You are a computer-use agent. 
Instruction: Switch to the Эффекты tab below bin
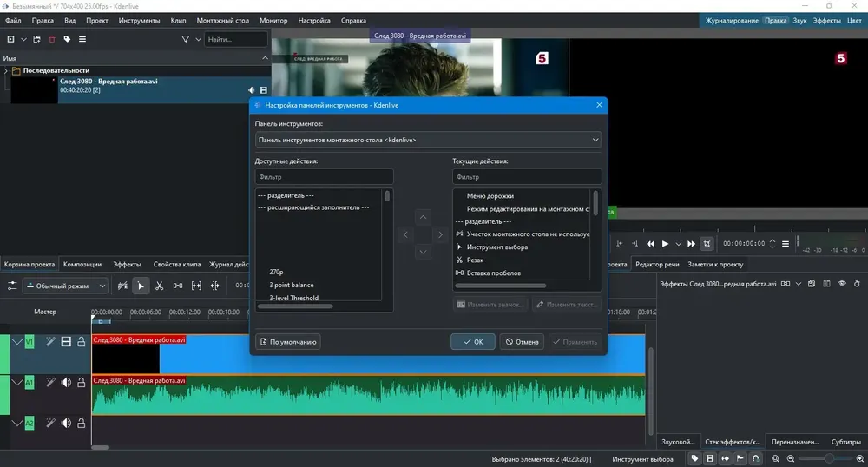pyautogui.click(x=127, y=265)
